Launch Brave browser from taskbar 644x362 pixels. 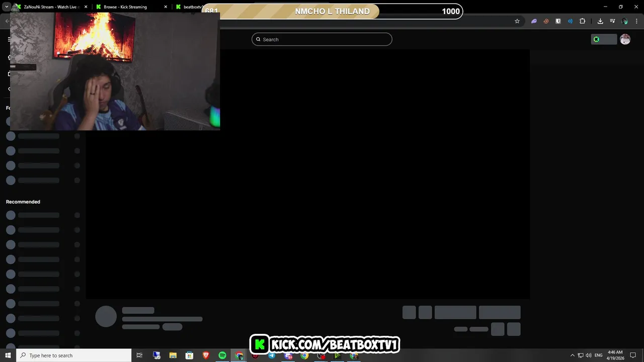[206, 355]
